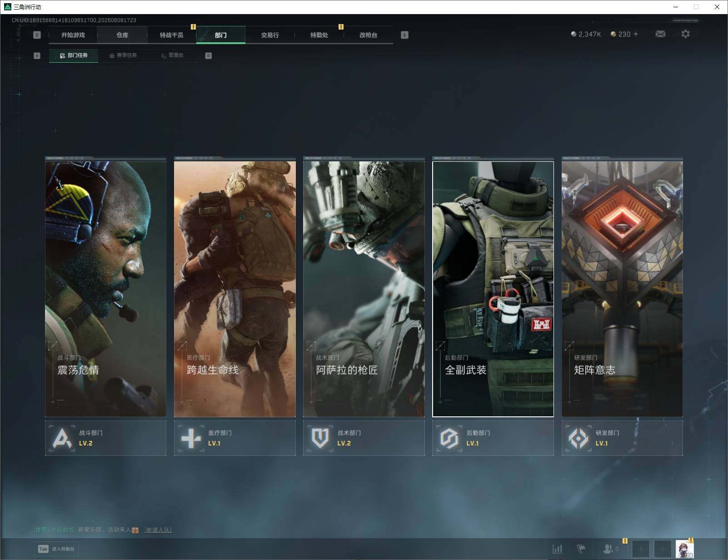This screenshot has height=560, width=728.
Task: Click the CN UID text at top
Action: pos(74,20)
